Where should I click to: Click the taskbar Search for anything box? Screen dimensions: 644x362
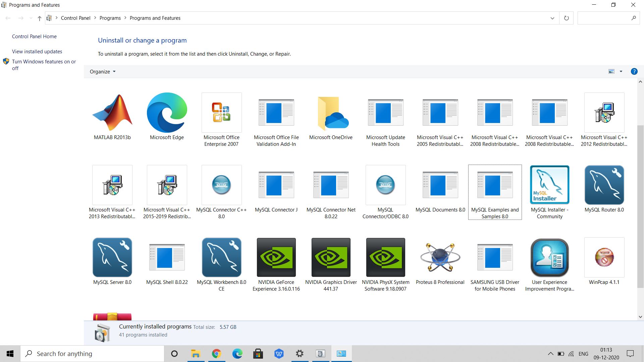point(92,354)
